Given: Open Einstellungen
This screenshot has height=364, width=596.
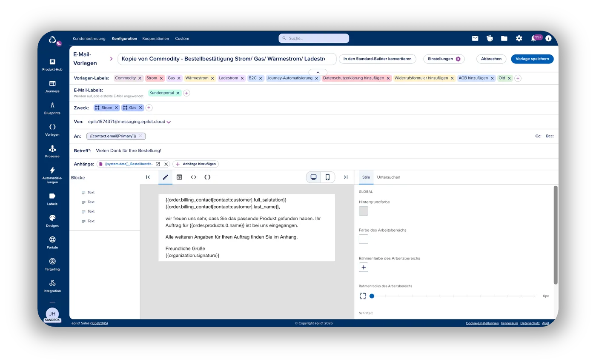Looking at the screenshot, I should tap(444, 59).
